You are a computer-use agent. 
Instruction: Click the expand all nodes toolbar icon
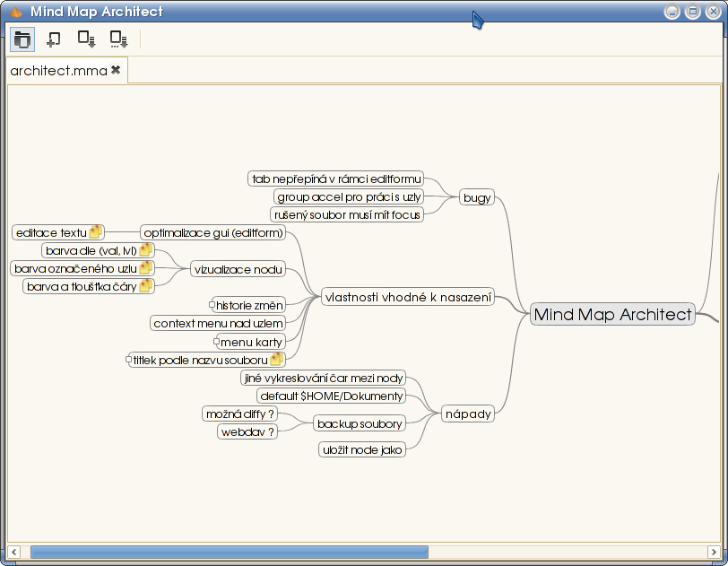point(119,39)
